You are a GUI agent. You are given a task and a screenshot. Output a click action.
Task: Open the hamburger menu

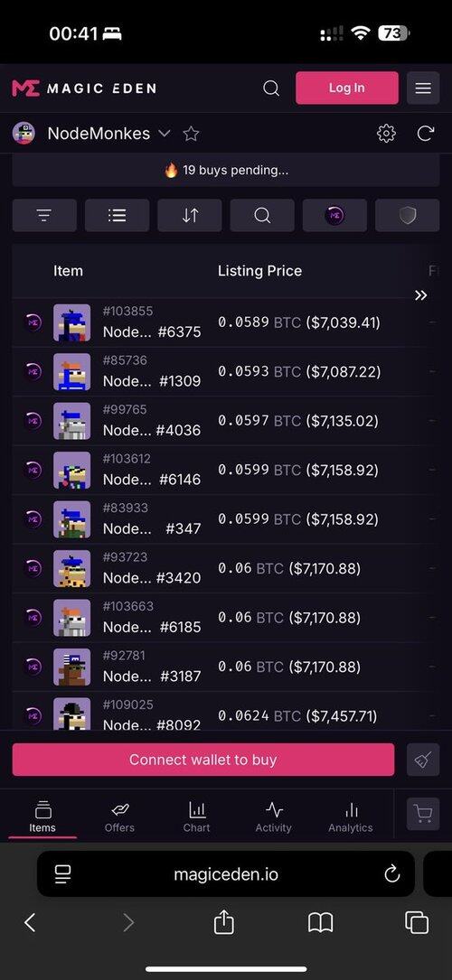point(423,89)
